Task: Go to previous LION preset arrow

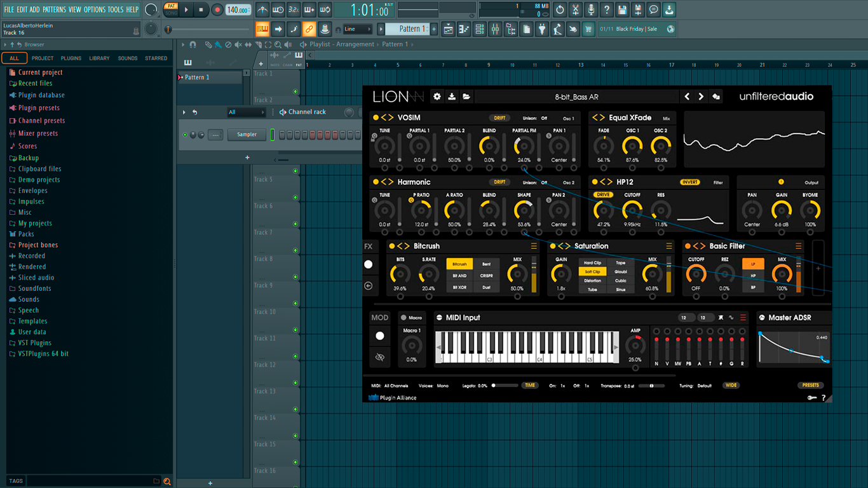Action: pyautogui.click(x=687, y=97)
